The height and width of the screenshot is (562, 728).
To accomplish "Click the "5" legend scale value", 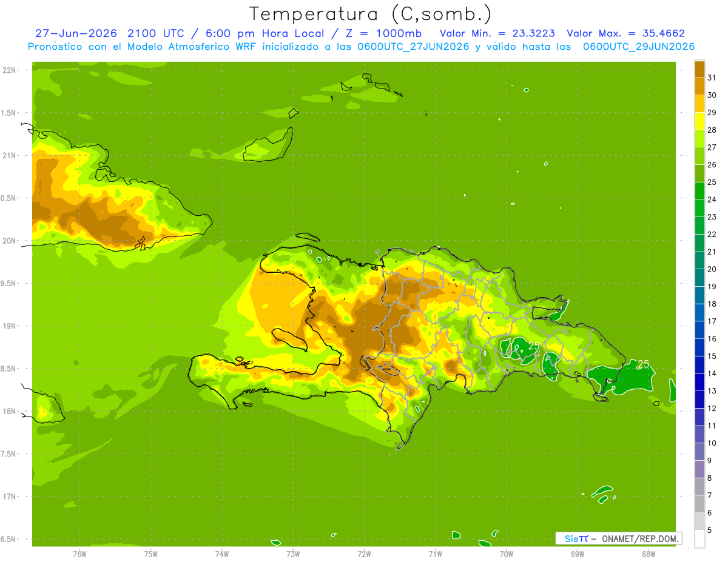I will tap(710, 530).
